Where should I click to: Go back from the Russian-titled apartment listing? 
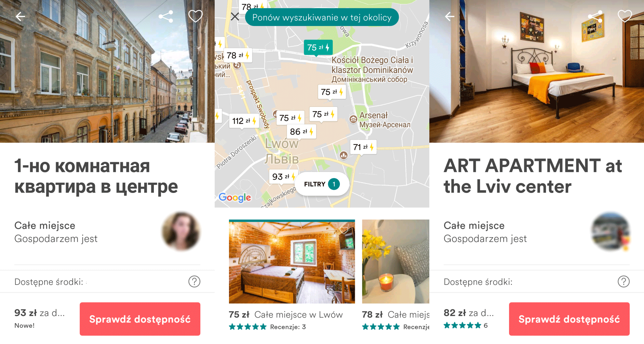(x=20, y=17)
